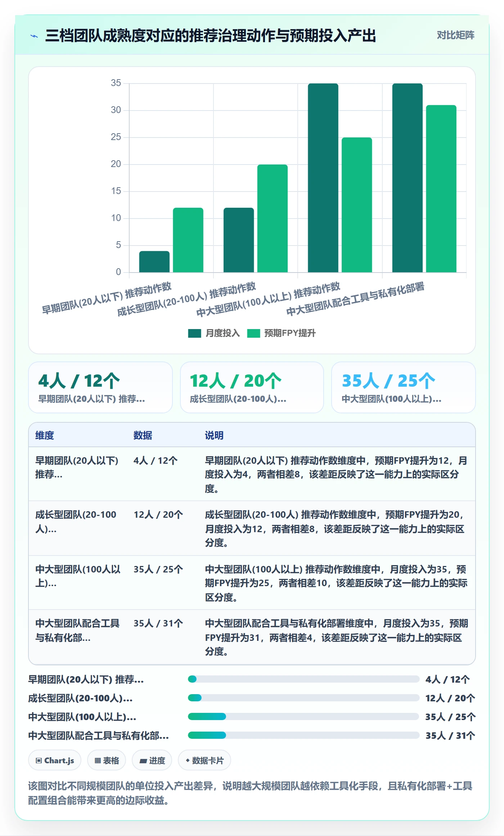Click green bar valued 31 in chart

441,189
